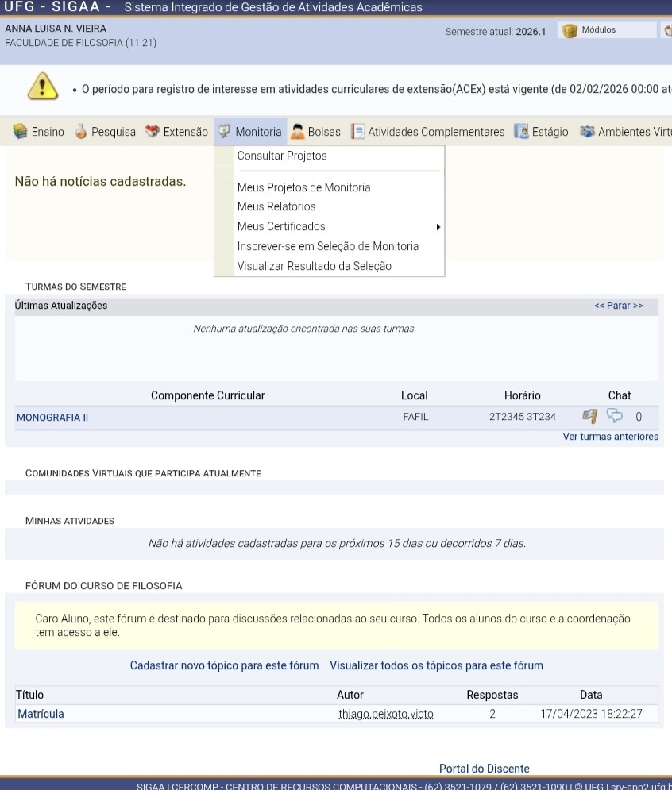Expand the Meus Certificados submenu arrow
The height and width of the screenshot is (790, 672).
(438, 227)
